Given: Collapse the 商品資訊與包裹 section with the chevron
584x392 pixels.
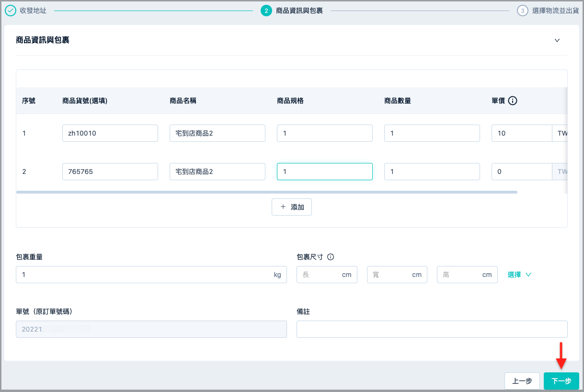Looking at the screenshot, I should (557, 40).
